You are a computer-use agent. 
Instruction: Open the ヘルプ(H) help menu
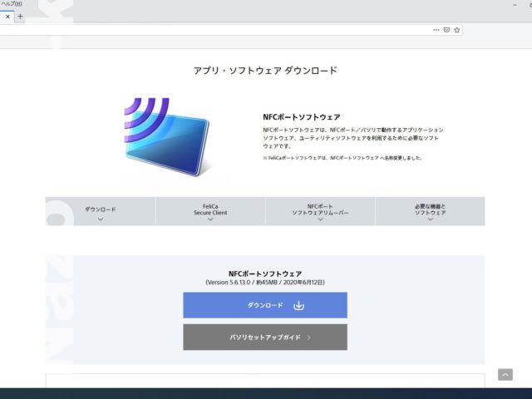point(12,4)
